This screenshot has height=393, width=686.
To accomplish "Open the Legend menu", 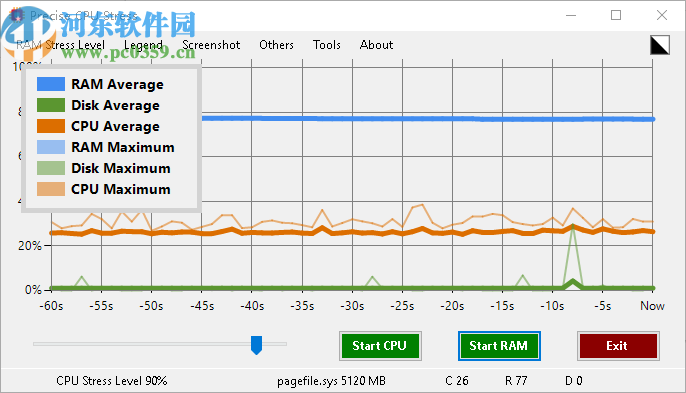I will point(143,45).
